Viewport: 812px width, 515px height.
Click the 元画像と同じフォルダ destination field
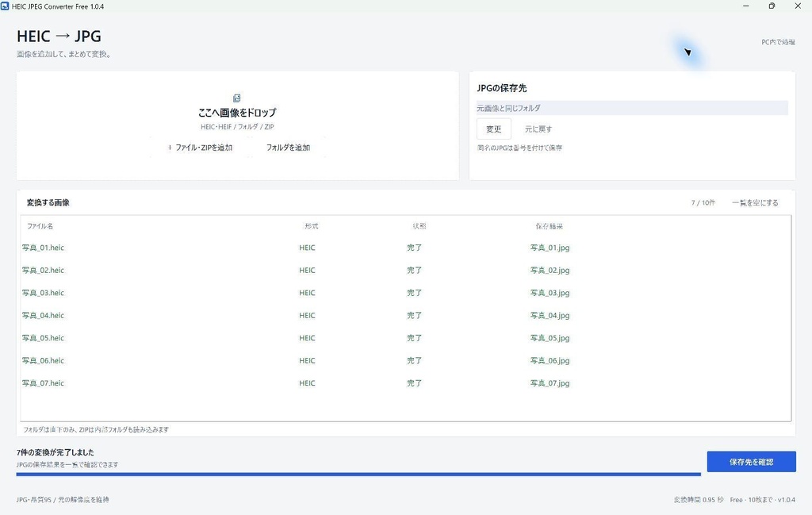pyautogui.click(x=632, y=108)
